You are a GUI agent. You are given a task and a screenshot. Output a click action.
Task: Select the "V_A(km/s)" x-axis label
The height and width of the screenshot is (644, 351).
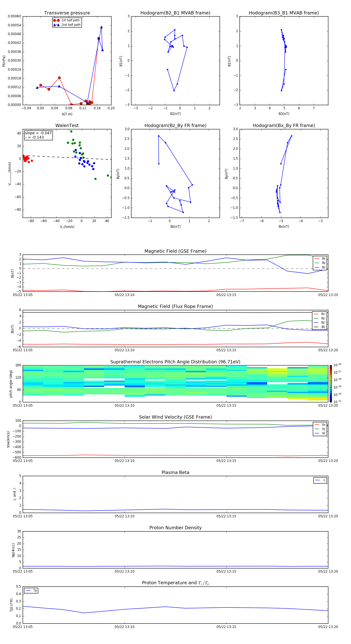[x=67, y=227]
